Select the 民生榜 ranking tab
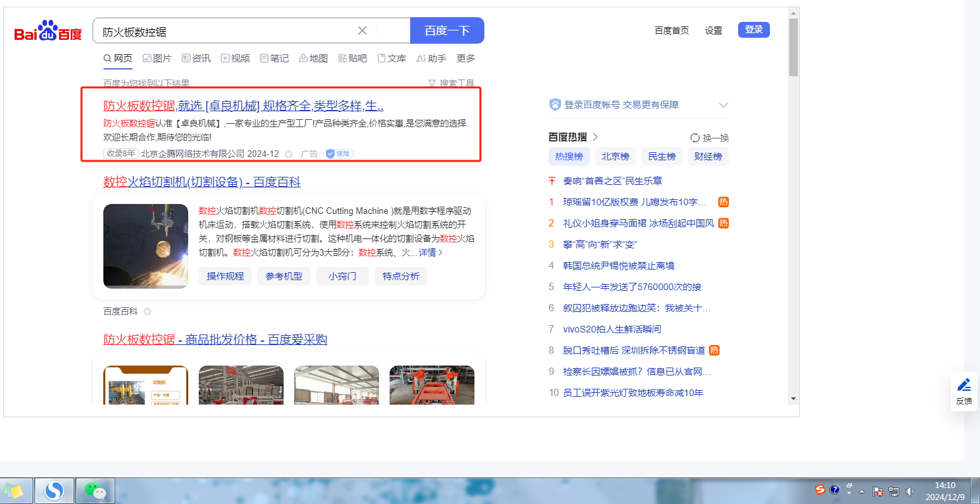The height and width of the screenshot is (504, 980). pos(662,157)
